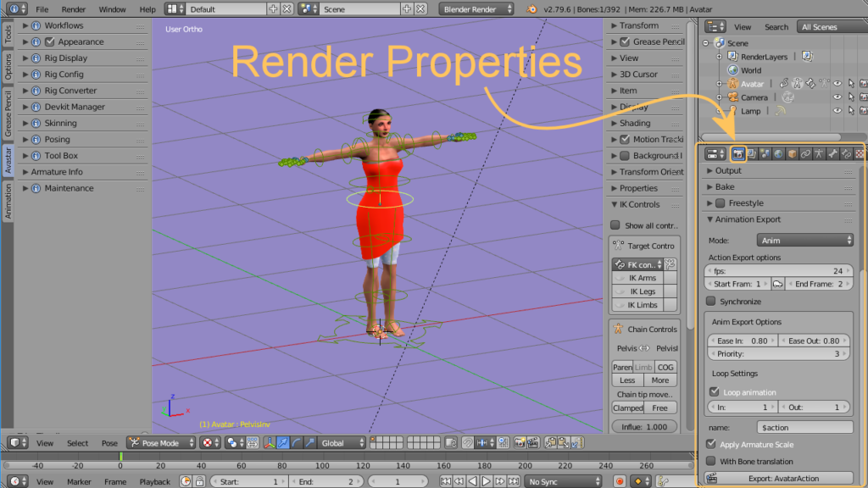Open the Render menu
The image size is (868, 488).
tap(74, 8)
